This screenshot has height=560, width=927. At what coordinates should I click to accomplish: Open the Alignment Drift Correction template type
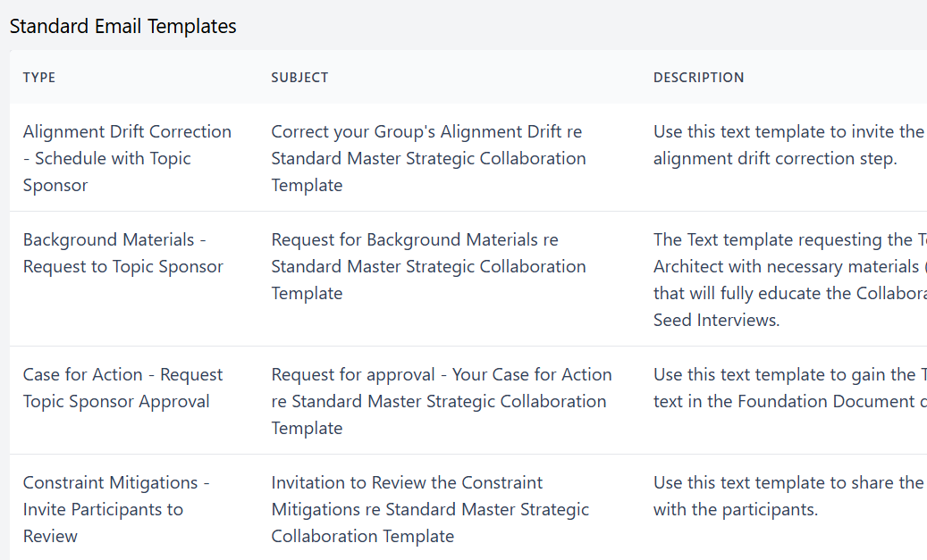127,158
